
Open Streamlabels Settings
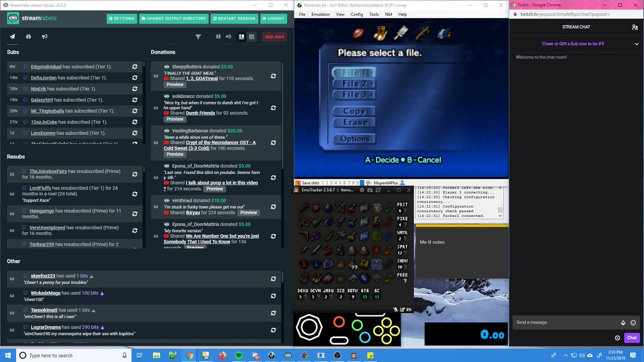[122, 18]
